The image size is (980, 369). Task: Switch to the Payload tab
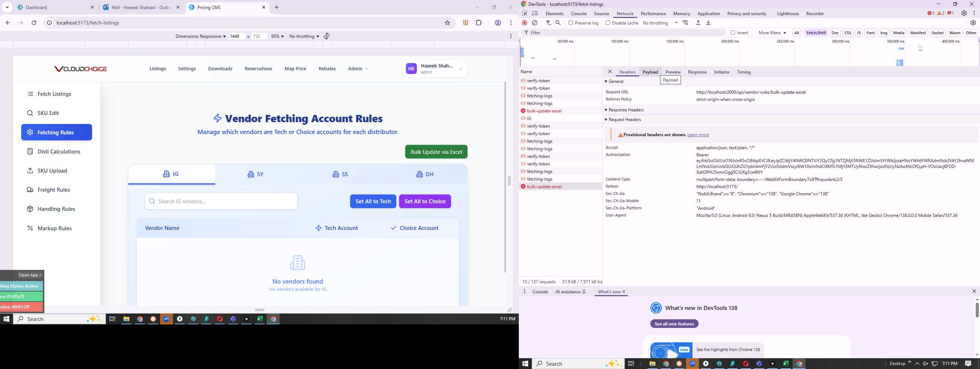click(x=650, y=72)
